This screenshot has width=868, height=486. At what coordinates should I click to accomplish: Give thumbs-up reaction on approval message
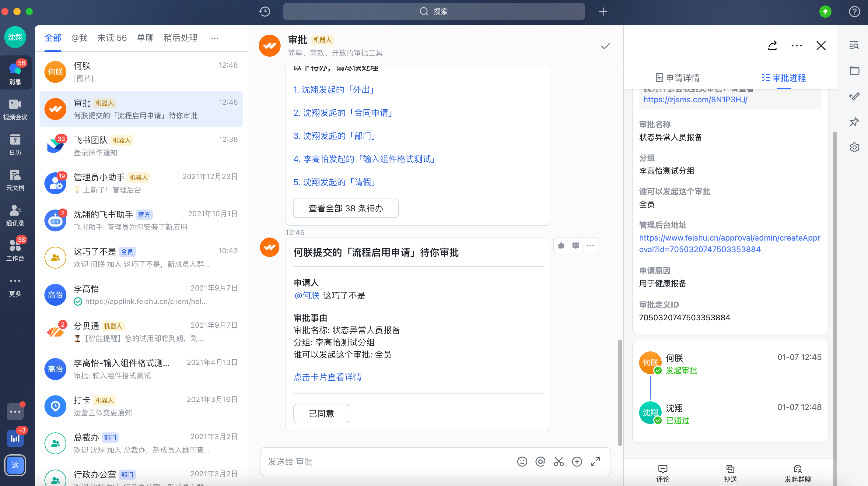[x=561, y=245]
